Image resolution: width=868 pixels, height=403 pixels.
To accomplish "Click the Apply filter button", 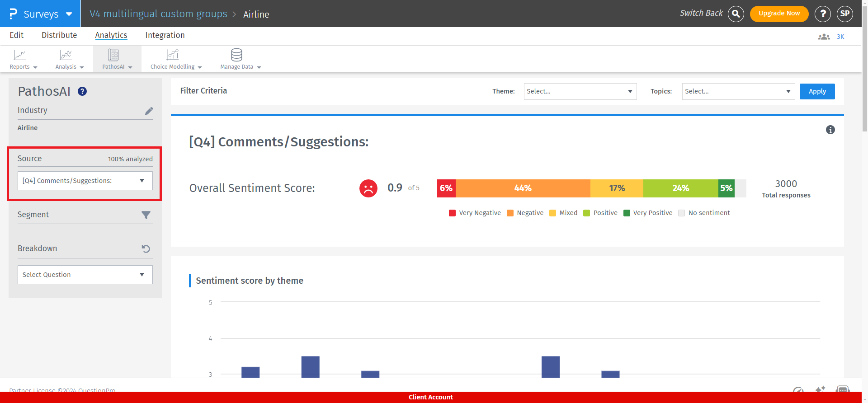I will (x=817, y=91).
